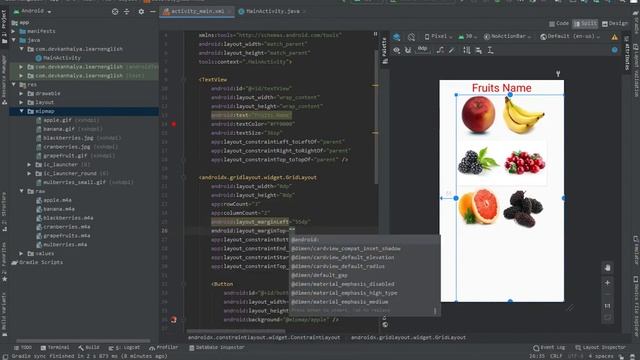This screenshot has height=360, width=640.
Task: Expand the layout folder
Action: coord(22,102)
